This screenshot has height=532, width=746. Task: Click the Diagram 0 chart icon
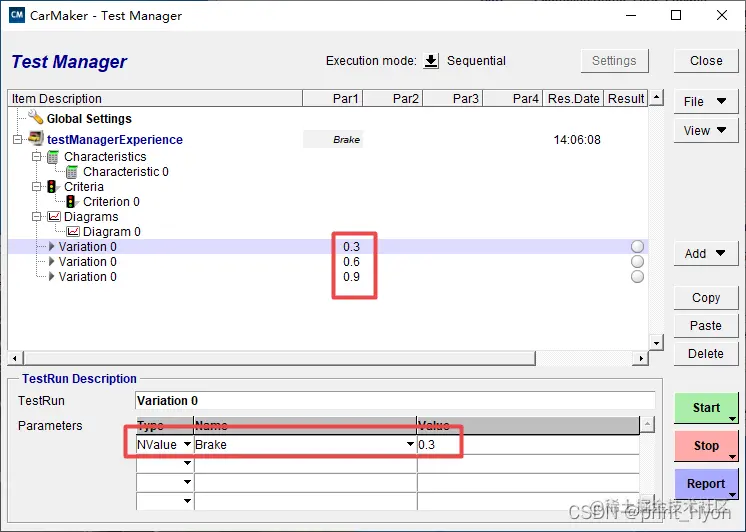coord(73,232)
